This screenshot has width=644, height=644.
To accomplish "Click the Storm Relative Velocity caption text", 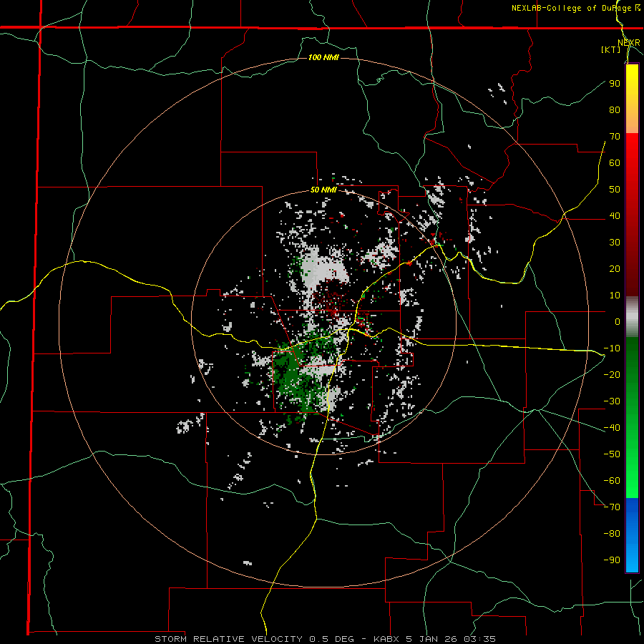I will point(325,639).
